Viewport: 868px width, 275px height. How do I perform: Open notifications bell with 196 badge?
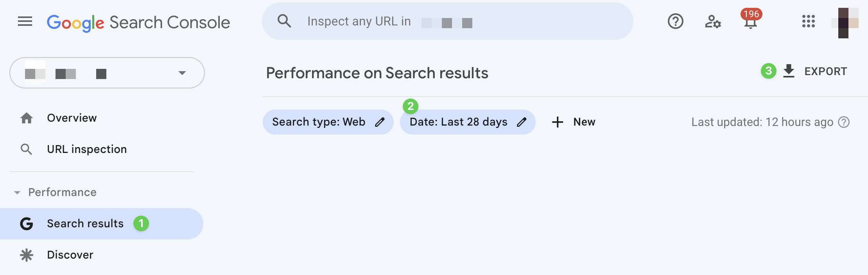coord(750,23)
